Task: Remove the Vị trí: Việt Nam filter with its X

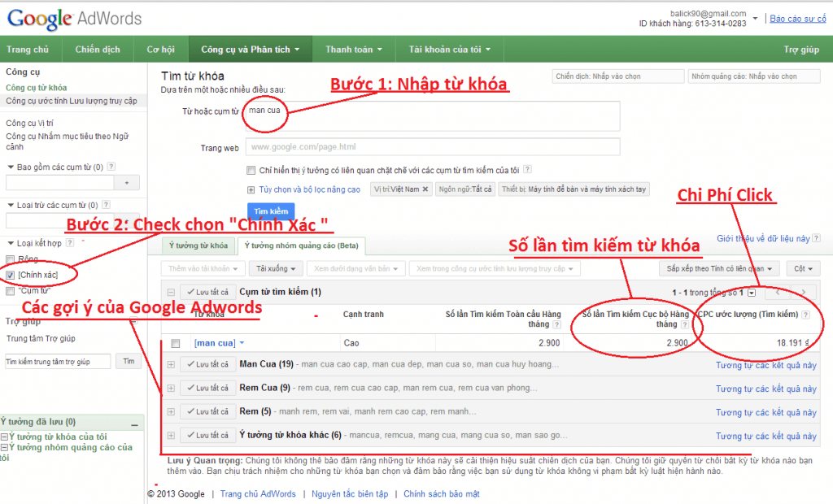Action: (425, 189)
